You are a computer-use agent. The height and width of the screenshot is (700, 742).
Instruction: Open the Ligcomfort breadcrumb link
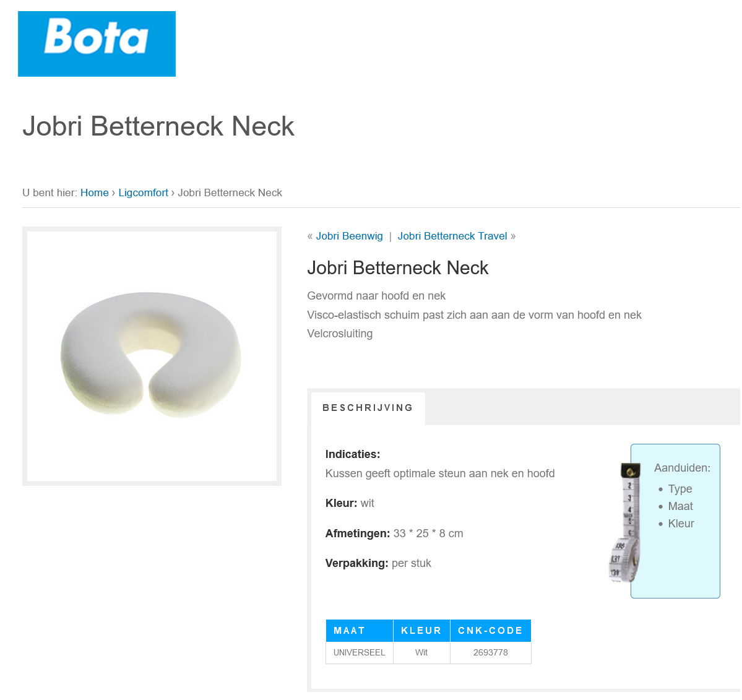[x=143, y=192]
